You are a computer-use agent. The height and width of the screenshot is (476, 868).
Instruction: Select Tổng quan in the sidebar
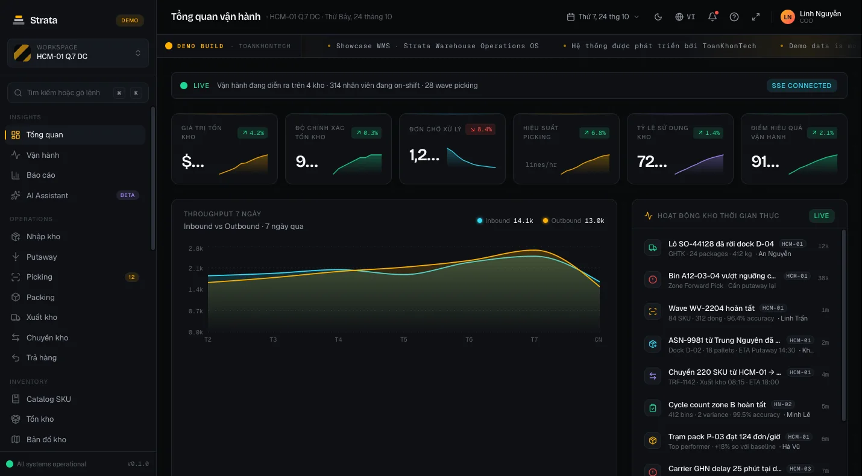pos(75,135)
